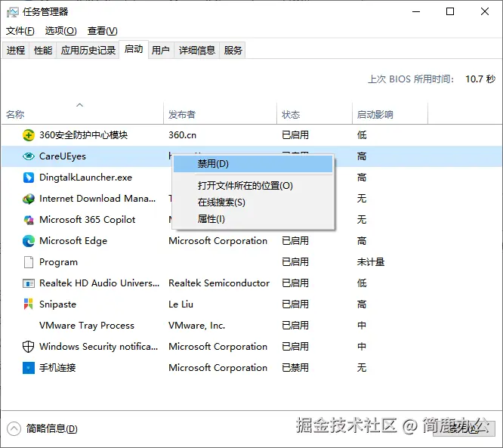Sort by the 发布者 column header
503x448 pixels.
click(221, 115)
